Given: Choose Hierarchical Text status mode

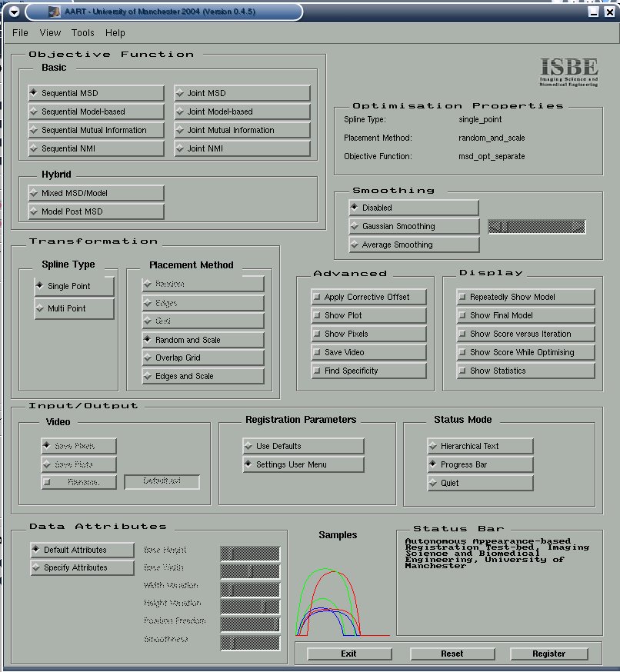Looking at the screenshot, I should [x=481, y=446].
